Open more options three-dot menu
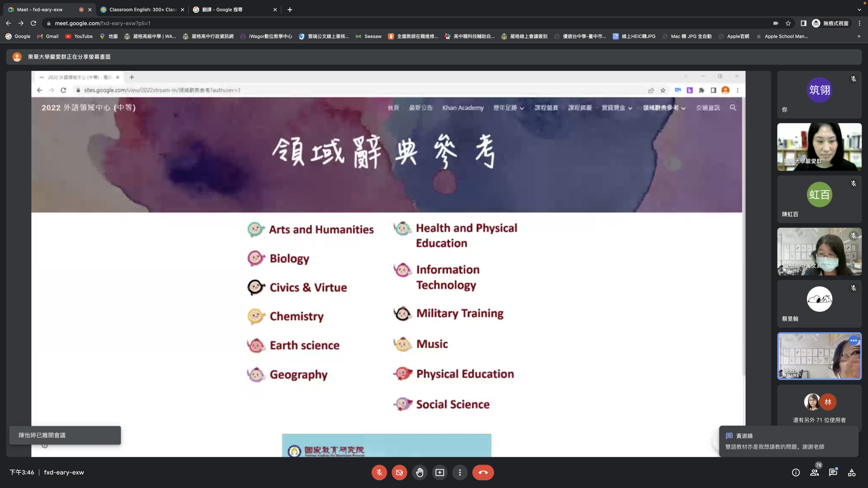868x488 pixels. (x=460, y=472)
